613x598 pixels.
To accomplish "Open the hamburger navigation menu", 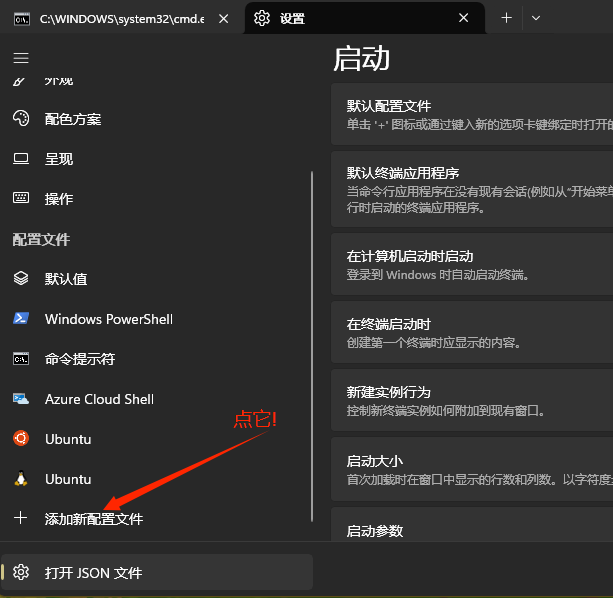I will pos(21,58).
